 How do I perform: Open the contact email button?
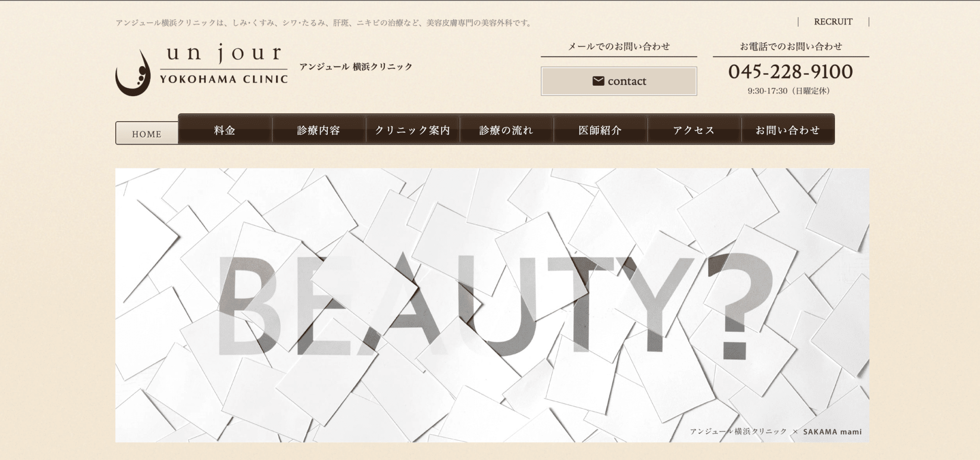(x=619, y=81)
